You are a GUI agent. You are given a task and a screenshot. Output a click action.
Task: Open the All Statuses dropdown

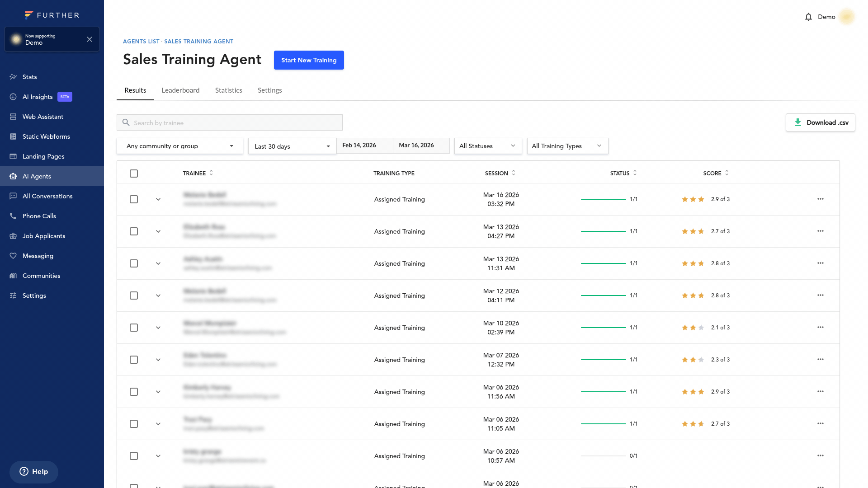click(x=487, y=146)
